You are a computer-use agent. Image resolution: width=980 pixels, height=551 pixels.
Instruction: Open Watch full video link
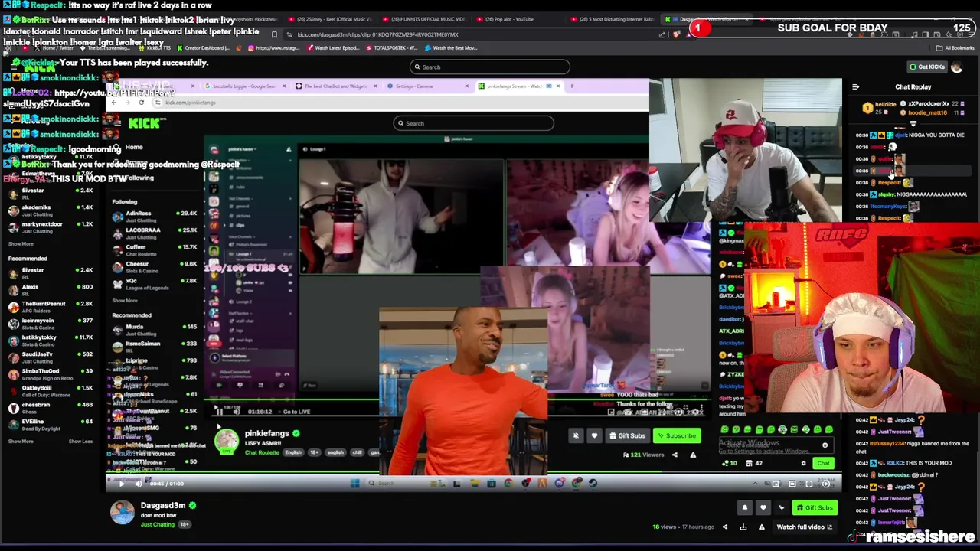click(804, 527)
